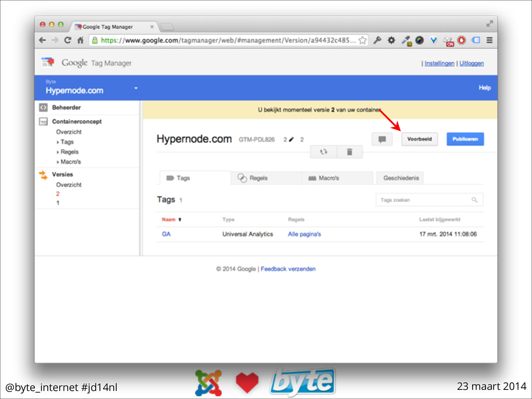This screenshot has height=399, width=532.
Task: Select Versies in the sidebar
Action: (62, 175)
